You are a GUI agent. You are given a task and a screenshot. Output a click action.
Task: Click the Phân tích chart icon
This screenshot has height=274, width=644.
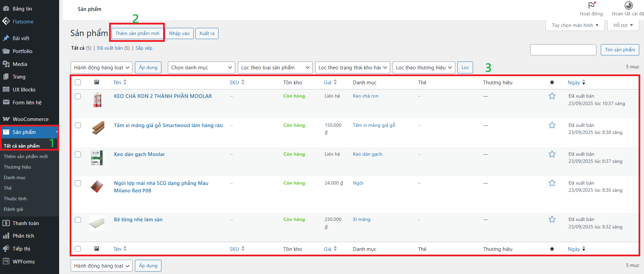(6, 236)
